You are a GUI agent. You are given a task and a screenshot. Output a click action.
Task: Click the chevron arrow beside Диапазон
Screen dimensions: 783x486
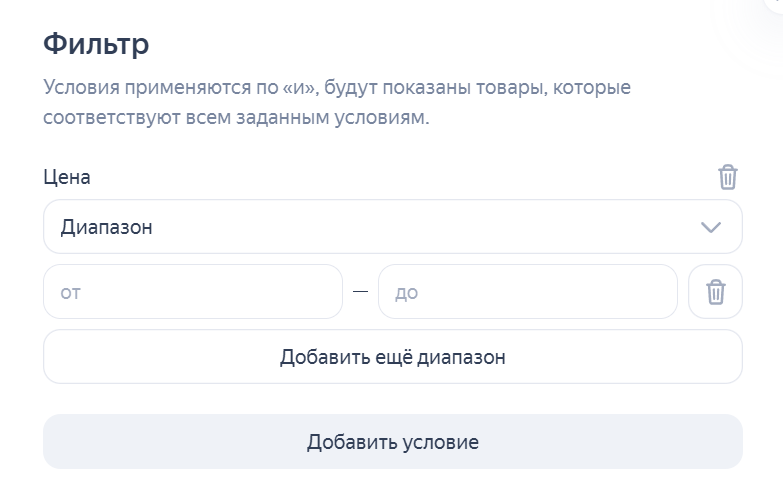pos(711,227)
